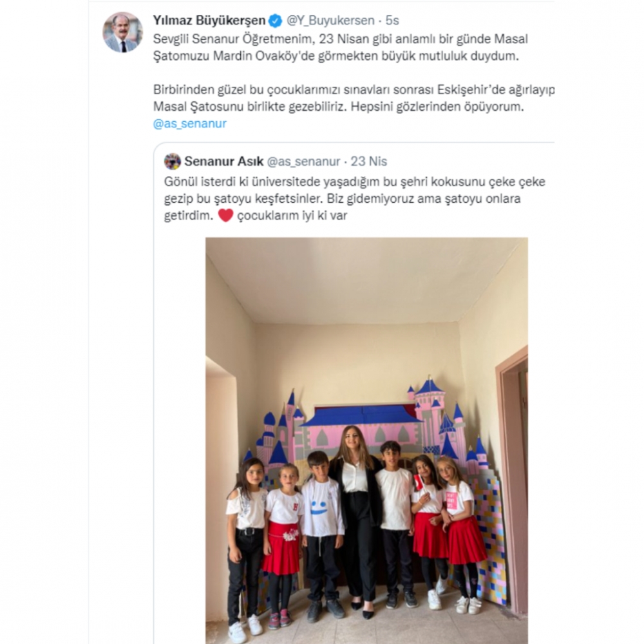This screenshot has width=644, height=644.
Task: Follow the blue @as_senanur mention link
Action: 190,124
